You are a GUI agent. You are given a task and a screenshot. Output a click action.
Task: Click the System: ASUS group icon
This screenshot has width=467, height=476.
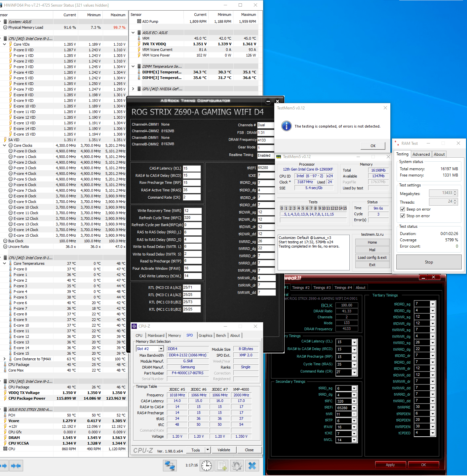click(5, 22)
